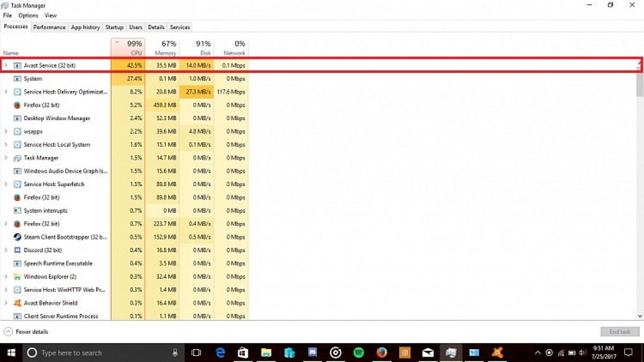Screen dimensions: 644x362
Task: Click the 117.6 Mbps network value
Action: click(x=231, y=92)
